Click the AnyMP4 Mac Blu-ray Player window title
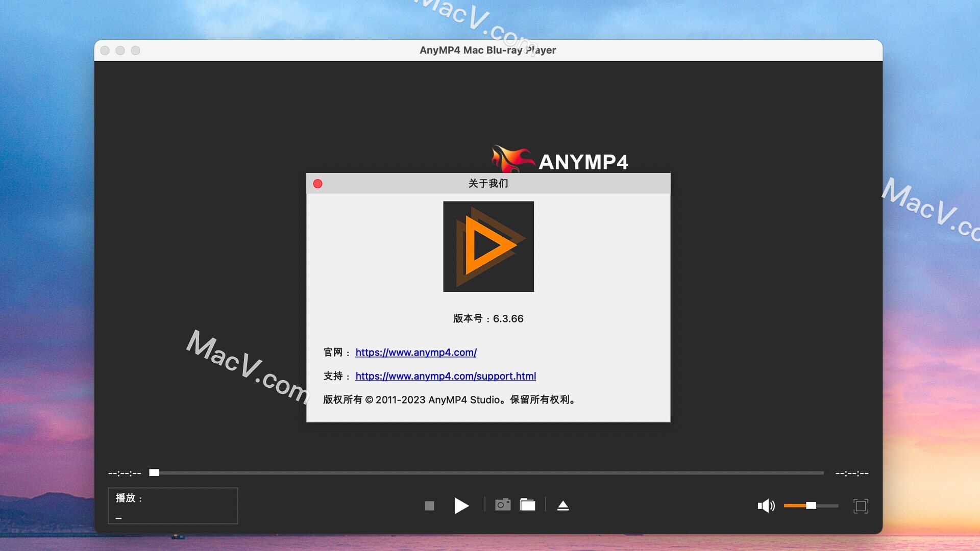980x551 pixels. (488, 50)
